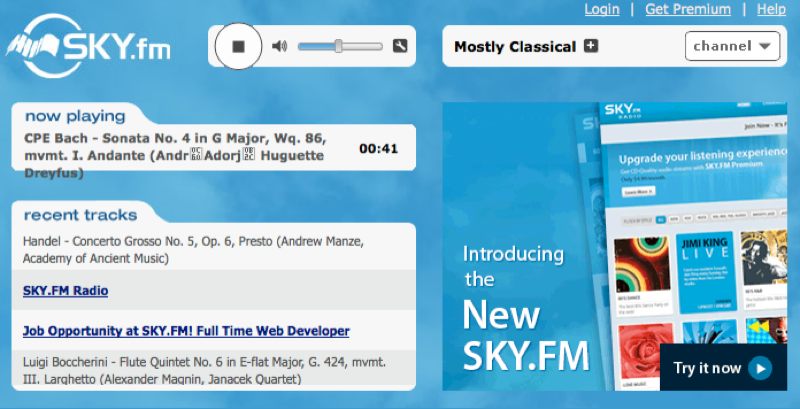Open the Login link
This screenshot has height=409, width=800.
pyautogui.click(x=602, y=9)
